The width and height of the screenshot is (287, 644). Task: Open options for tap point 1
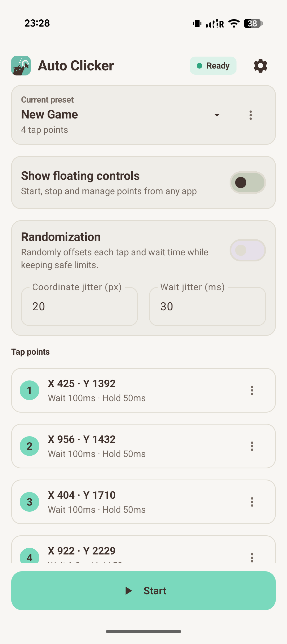tap(252, 390)
